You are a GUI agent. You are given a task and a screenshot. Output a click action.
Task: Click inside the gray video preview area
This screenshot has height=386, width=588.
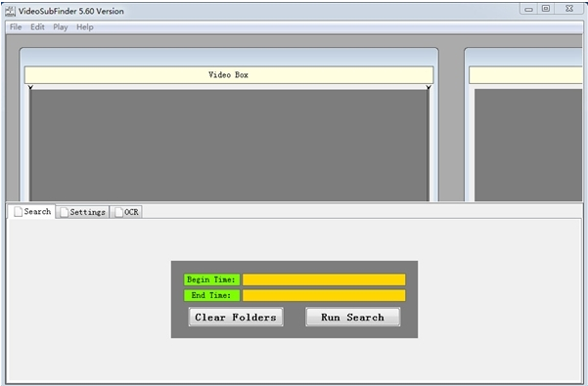pos(229,146)
